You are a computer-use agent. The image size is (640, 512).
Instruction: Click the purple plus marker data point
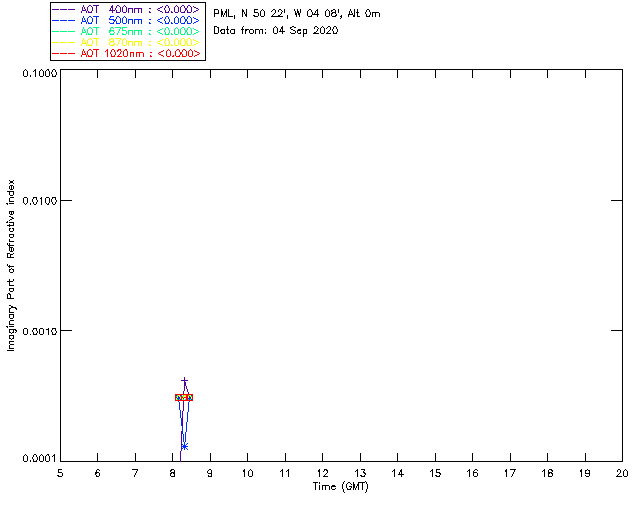[x=184, y=381]
